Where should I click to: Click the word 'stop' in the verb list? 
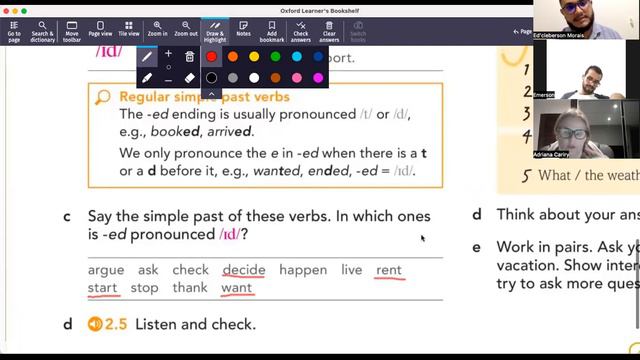tap(144, 288)
